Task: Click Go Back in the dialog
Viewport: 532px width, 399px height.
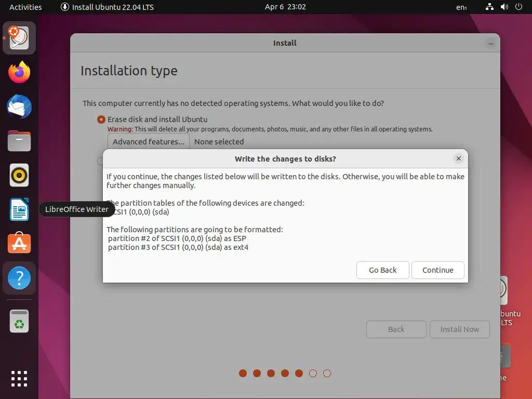Action: tap(383, 270)
